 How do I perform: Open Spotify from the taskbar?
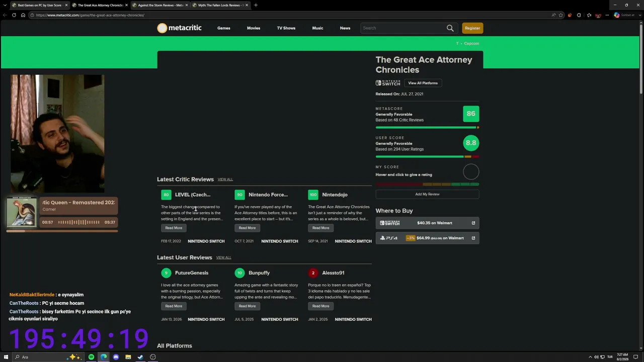coord(91,357)
